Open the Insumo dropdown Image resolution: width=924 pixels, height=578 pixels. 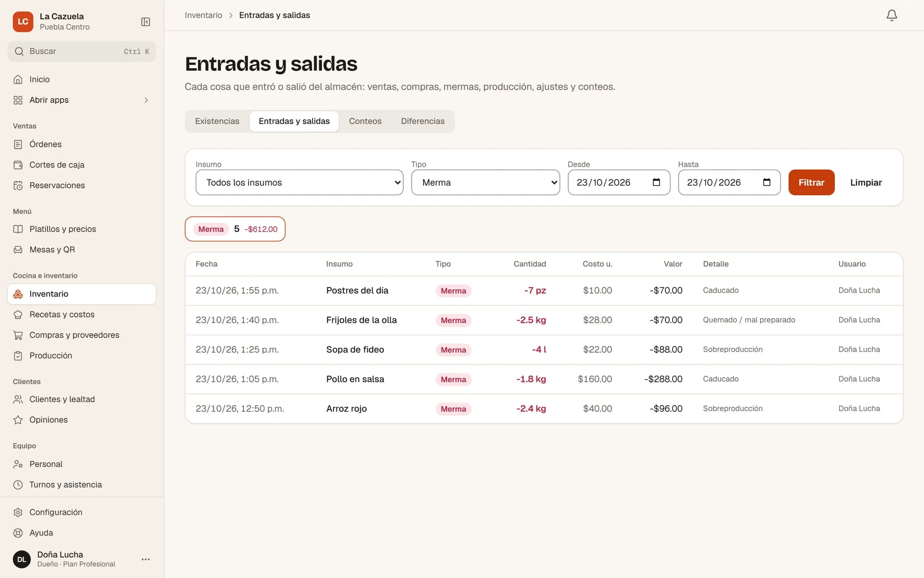[299, 182]
